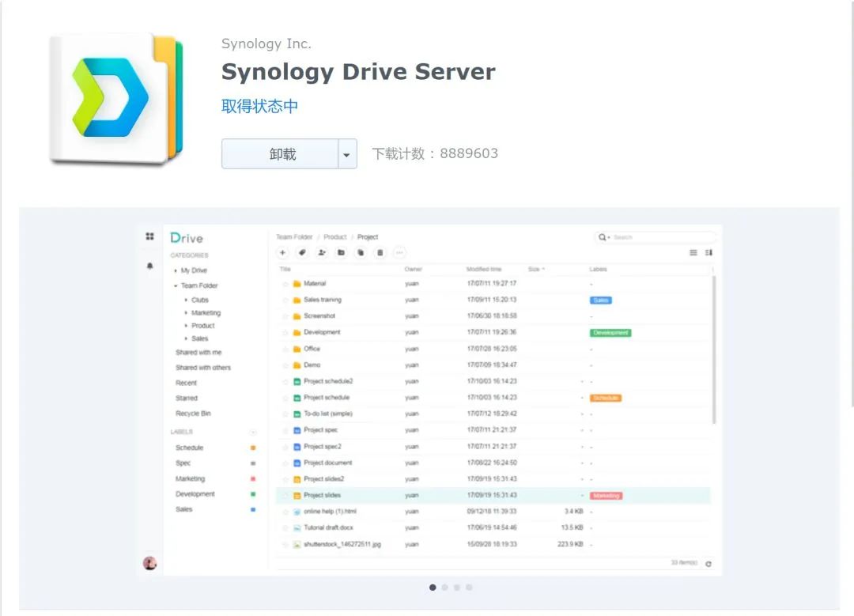Click the move to folder toolbar icon

click(x=341, y=253)
